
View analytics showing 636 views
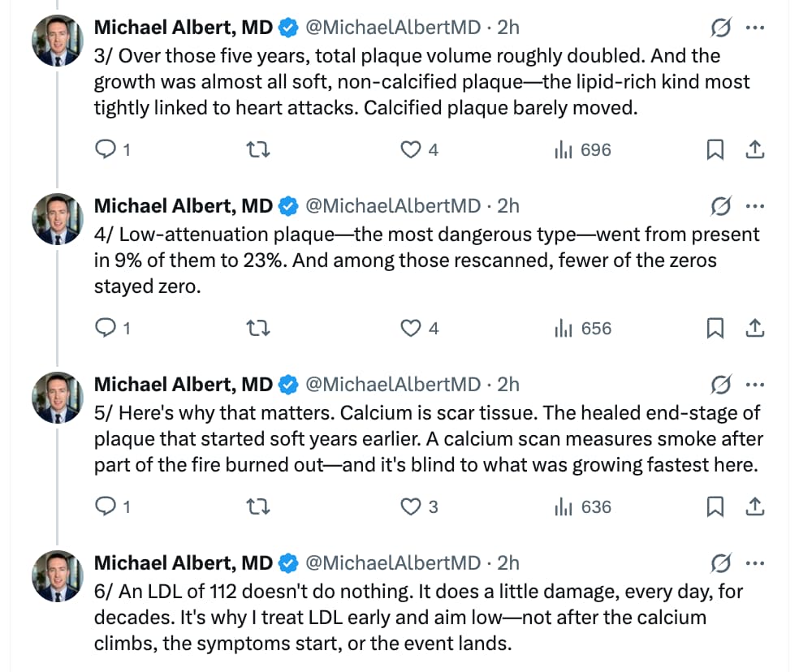tap(582, 507)
